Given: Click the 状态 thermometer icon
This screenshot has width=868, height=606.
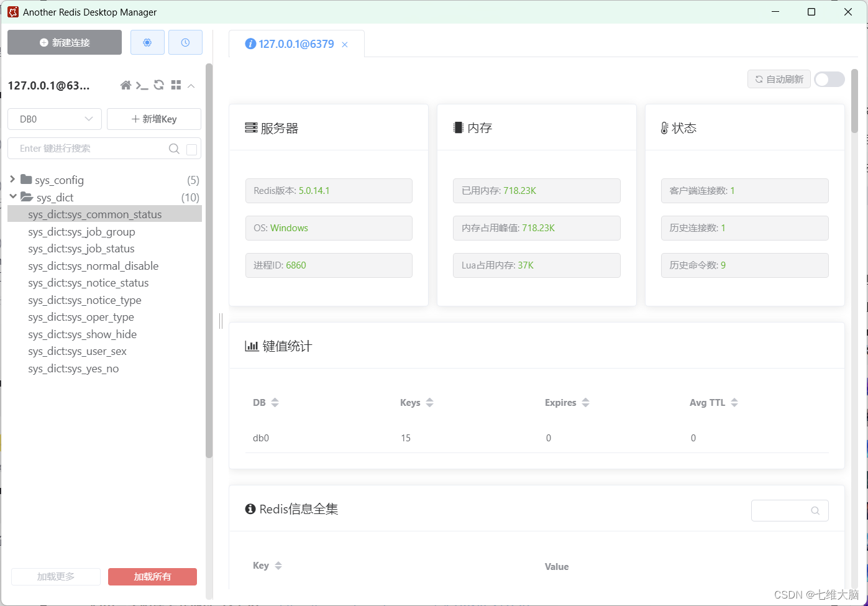Looking at the screenshot, I should (664, 128).
